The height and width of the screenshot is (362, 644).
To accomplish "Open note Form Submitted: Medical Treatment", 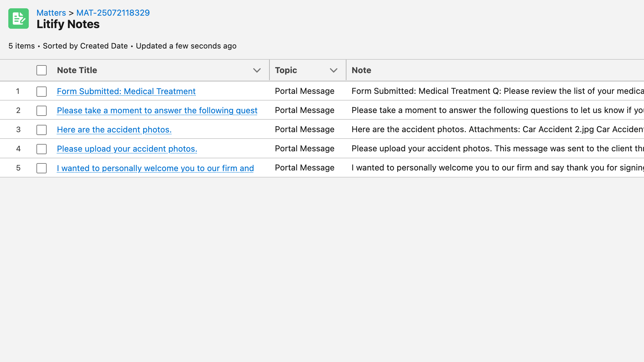I will pos(126,91).
